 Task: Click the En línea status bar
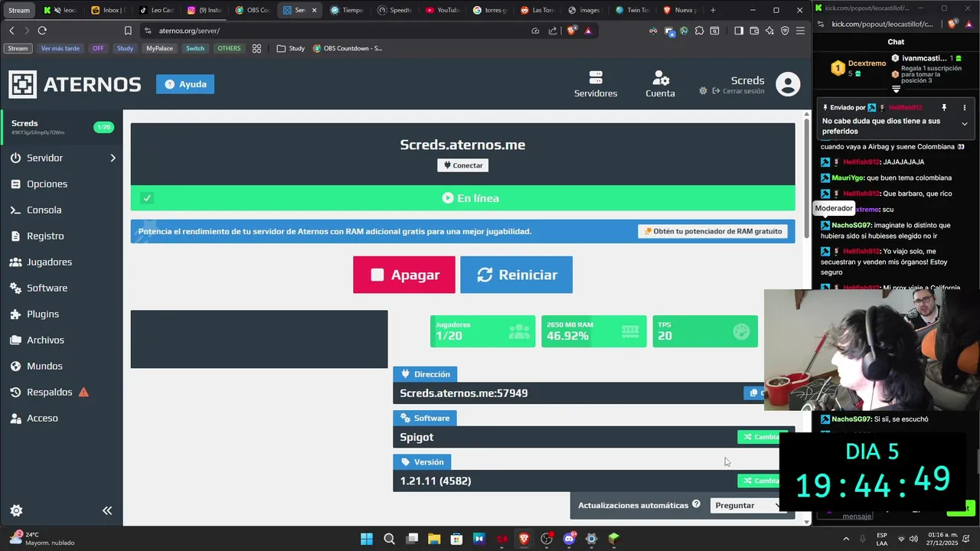pyautogui.click(x=462, y=198)
